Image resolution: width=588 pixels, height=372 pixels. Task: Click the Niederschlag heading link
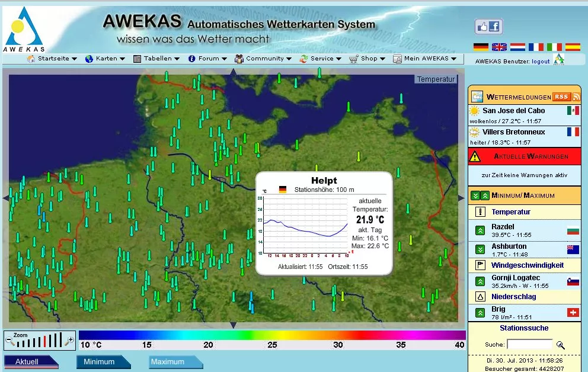pos(514,297)
